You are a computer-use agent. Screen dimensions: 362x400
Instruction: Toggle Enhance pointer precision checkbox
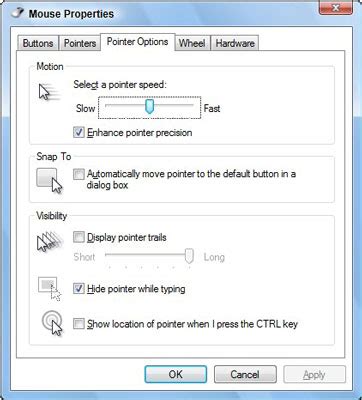tap(79, 133)
